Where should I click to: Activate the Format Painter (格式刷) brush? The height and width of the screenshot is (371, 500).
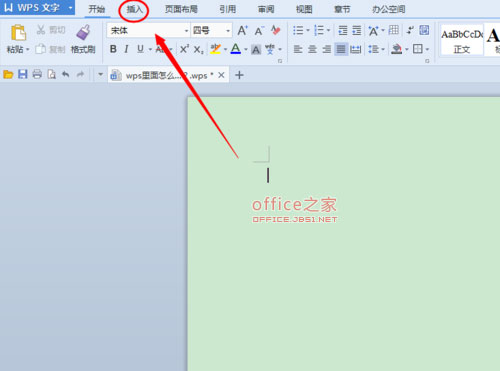tap(83, 32)
